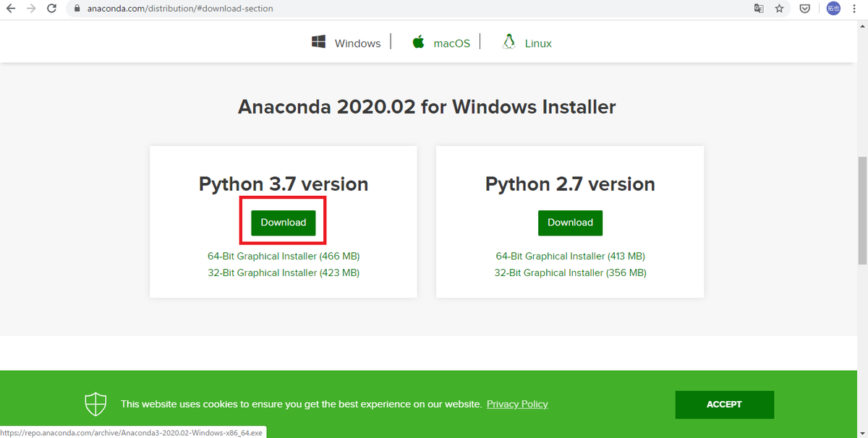Open the 32-Bit Graphical Installer (423 MB) link
The width and height of the screenshot is (868, 438).
click(x=284, y=272)
